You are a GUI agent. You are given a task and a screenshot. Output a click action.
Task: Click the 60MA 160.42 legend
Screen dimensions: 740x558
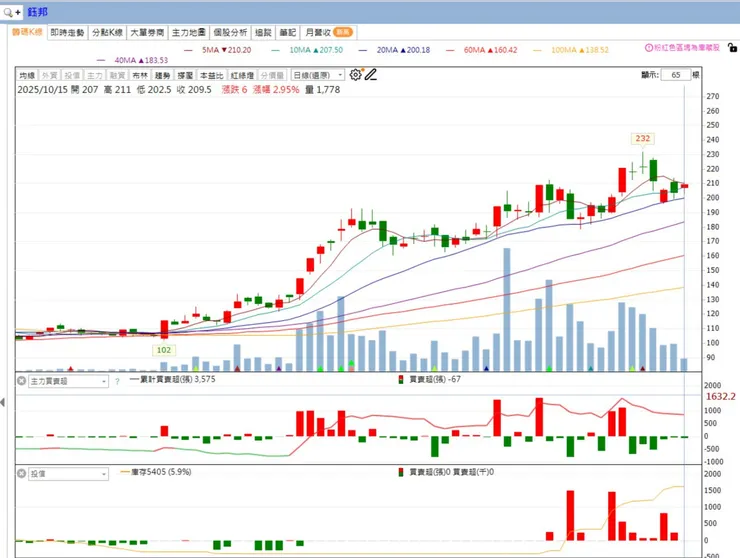point(482,50)
